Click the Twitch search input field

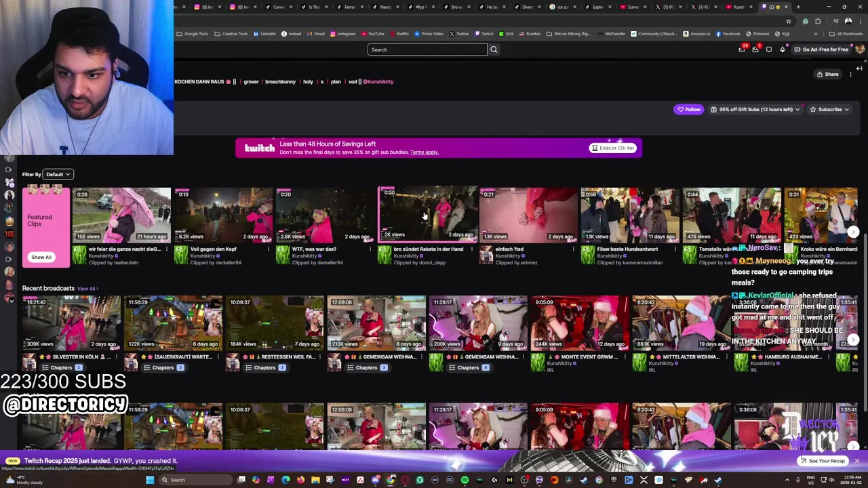(x=427, y=49)
